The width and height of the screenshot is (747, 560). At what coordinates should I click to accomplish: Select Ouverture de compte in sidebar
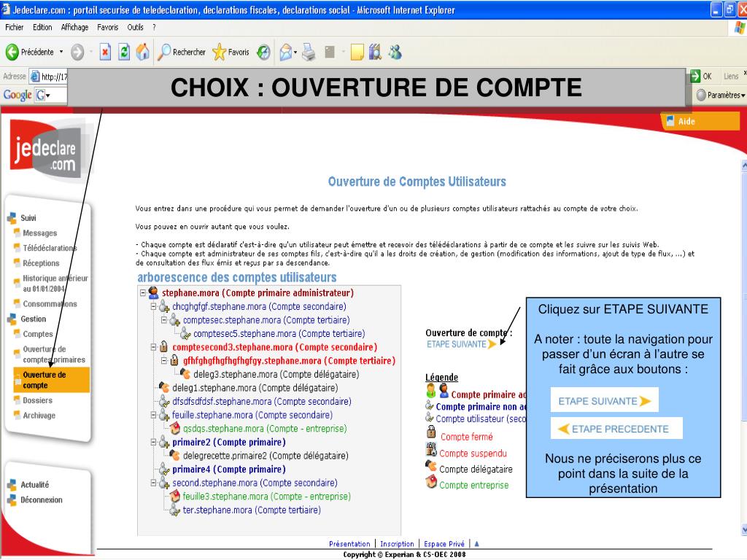pos(52,380)
